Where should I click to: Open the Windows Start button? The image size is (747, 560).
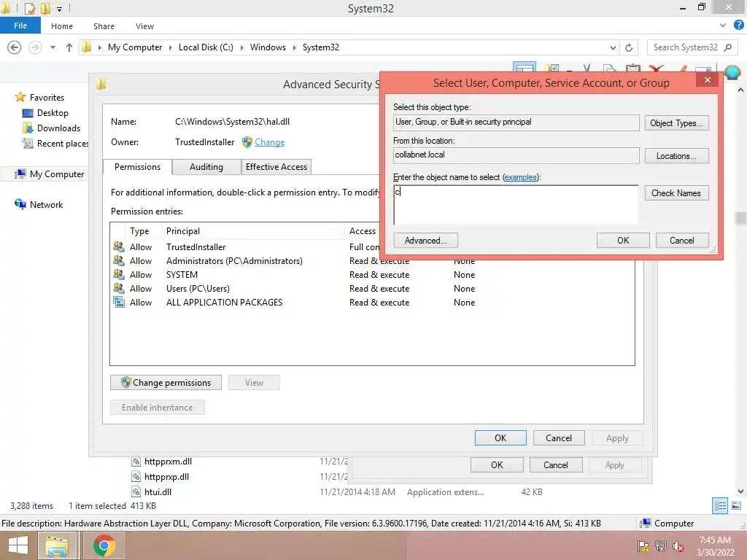point(18,545)
